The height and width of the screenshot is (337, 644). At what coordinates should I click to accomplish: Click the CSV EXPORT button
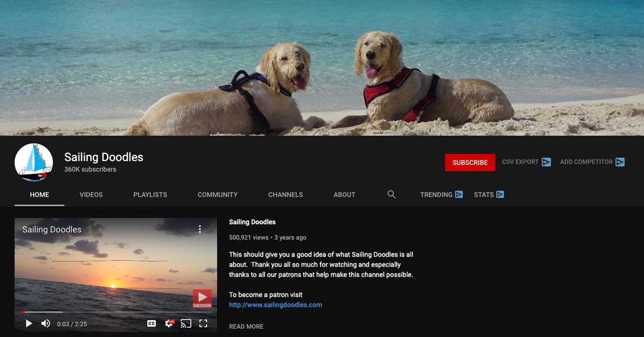coord(526,162)
